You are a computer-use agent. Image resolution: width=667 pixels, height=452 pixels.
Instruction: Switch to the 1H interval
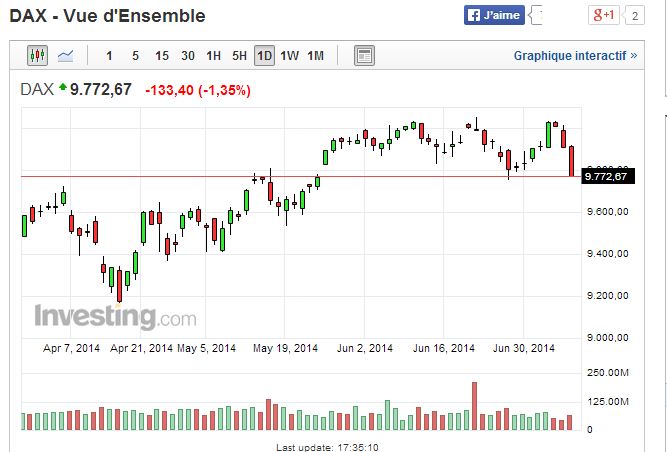214,55
